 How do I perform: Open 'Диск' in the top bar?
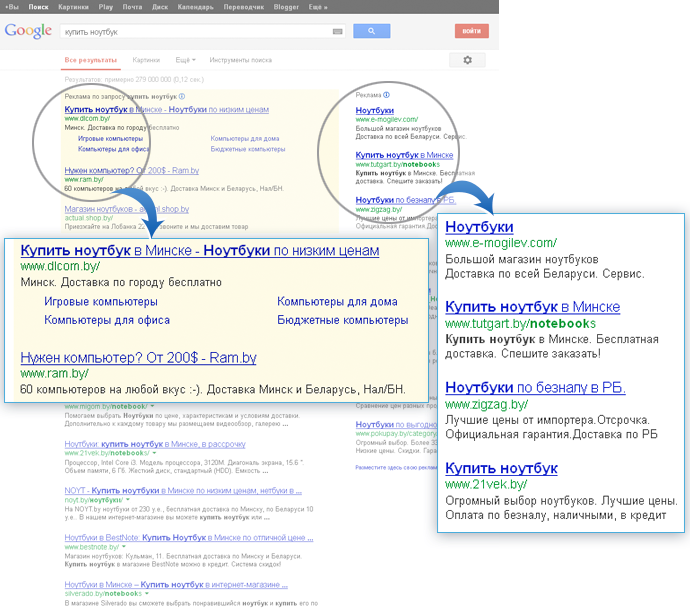click(160, 7)
